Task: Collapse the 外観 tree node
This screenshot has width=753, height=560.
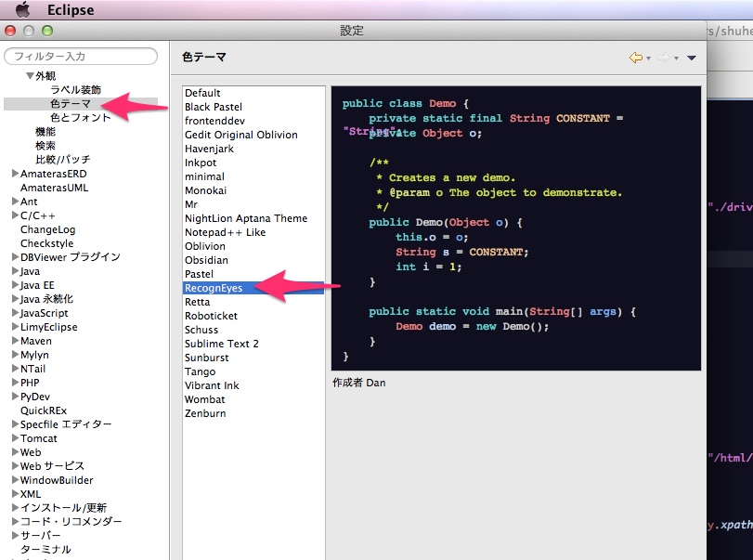Action: [30, 75]
